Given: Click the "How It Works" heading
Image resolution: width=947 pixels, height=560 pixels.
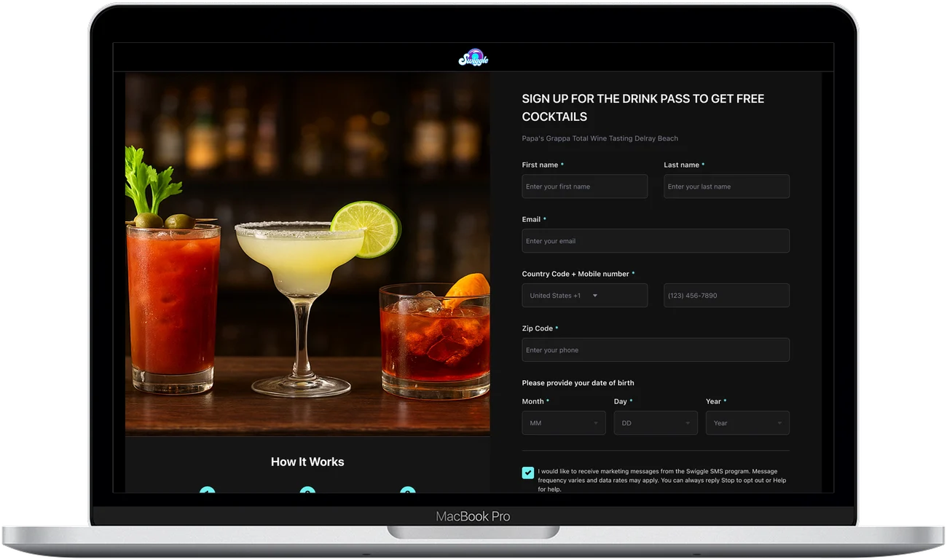Looking at the screenshot, I should [307, 462].
